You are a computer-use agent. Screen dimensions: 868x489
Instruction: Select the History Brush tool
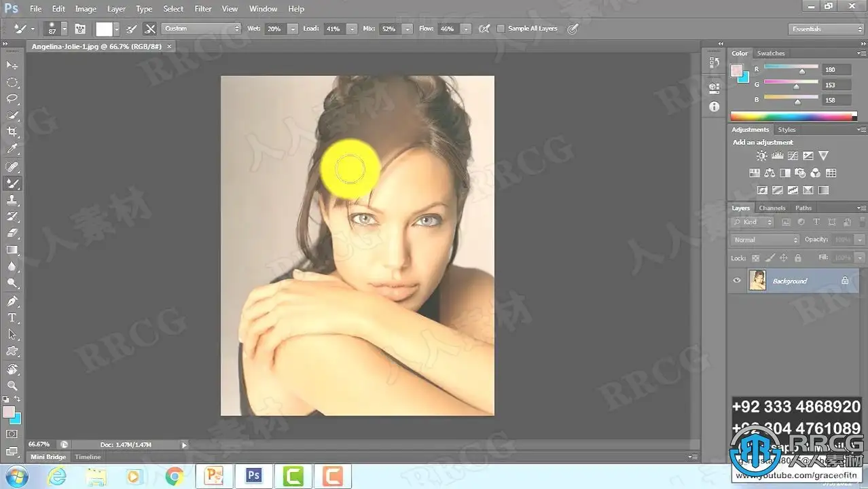pyautogui.click(x=12, y=217)
